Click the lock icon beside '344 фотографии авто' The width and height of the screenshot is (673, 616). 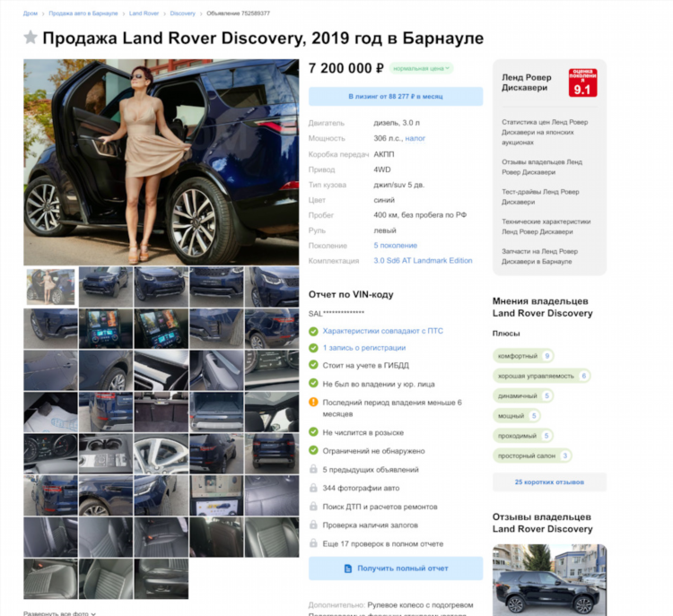[313, 488]
